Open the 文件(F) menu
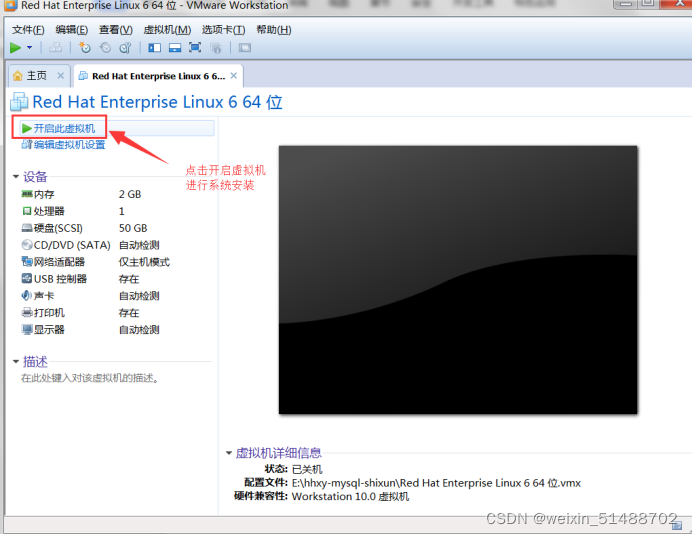 point(28,30)
